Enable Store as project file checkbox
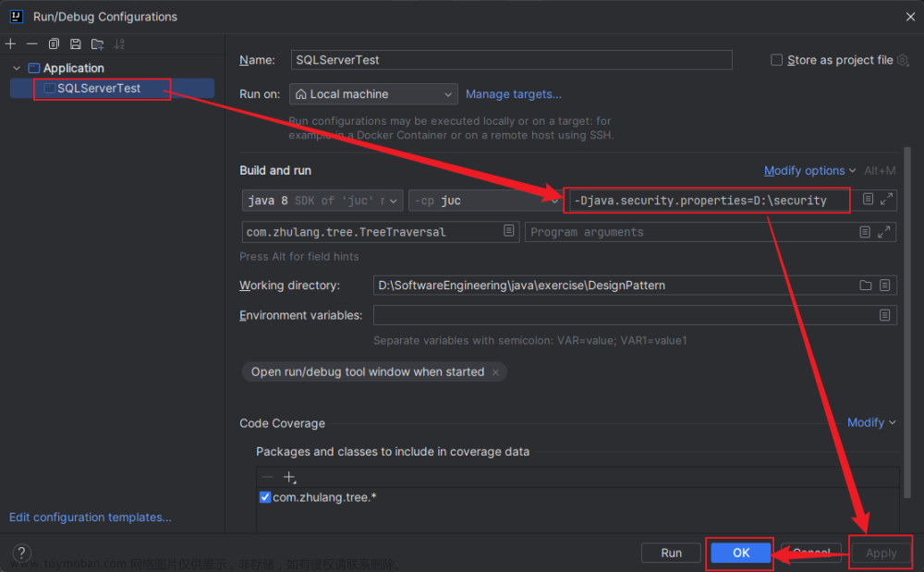The image size is (924, 572). coord(777,60)
